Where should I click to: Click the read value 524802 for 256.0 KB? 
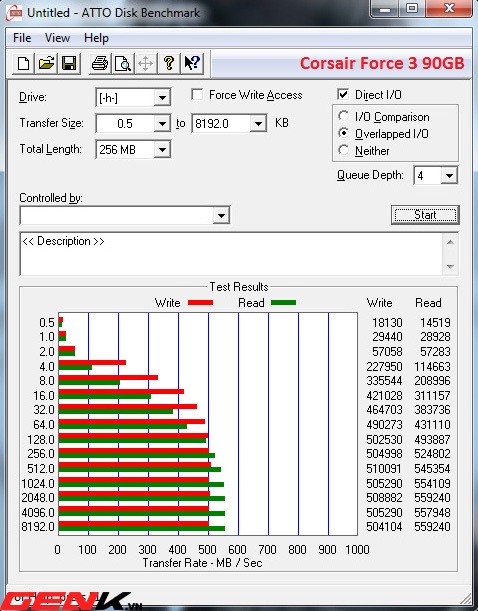click(x=432, y=454)
